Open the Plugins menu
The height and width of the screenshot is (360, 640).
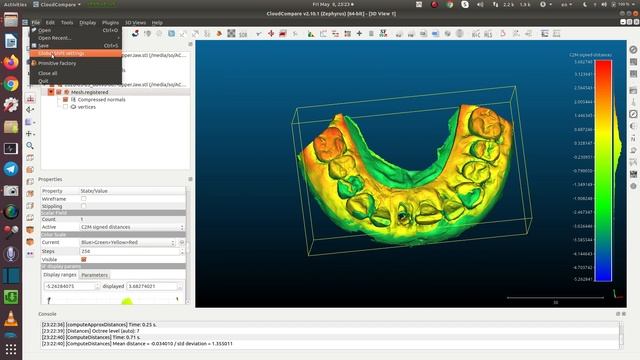coord(110,22)
